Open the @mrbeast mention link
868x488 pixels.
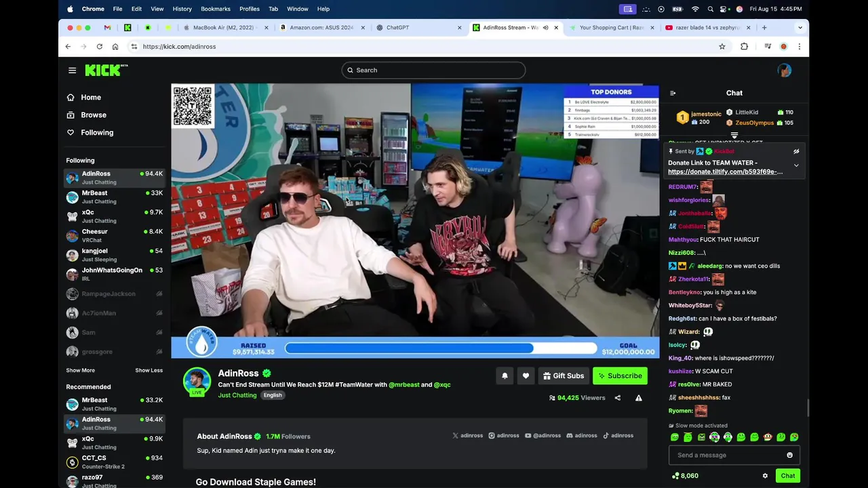point(404,384)
